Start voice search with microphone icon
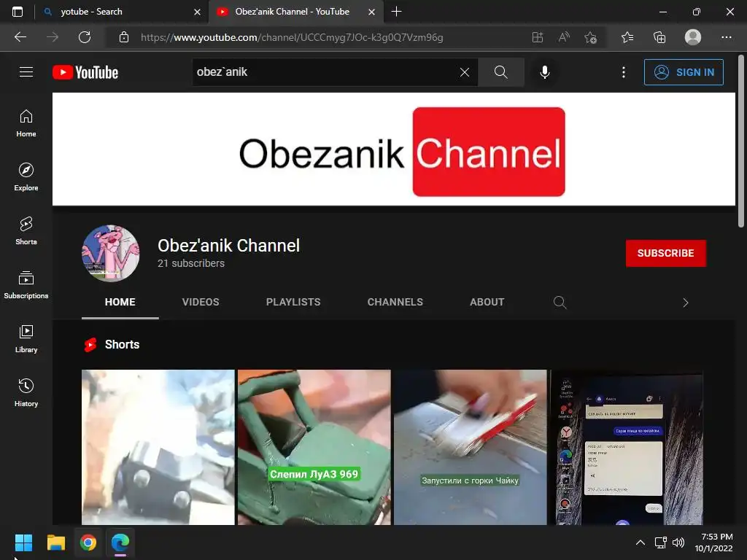Viewport: 747px width, 560px height. coord(544,72)
